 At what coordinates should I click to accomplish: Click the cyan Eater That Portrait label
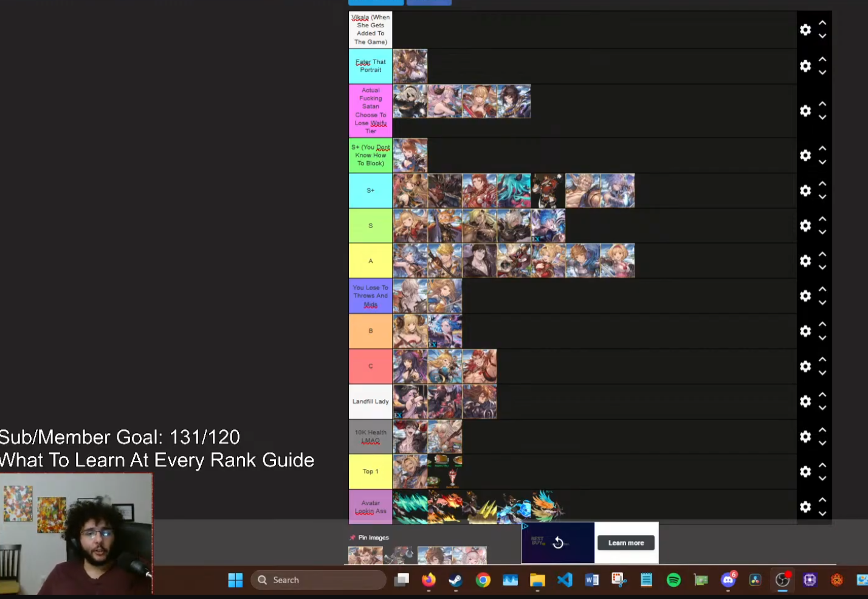point(370,66)
